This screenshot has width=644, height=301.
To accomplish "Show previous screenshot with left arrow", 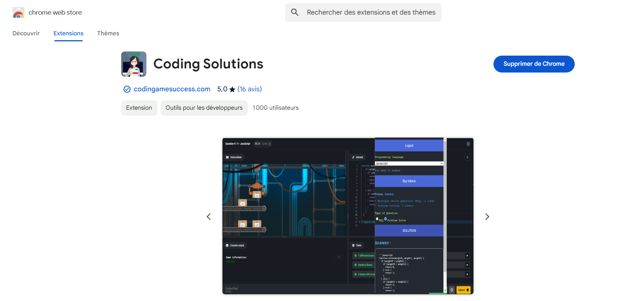I will pos(209,216).
